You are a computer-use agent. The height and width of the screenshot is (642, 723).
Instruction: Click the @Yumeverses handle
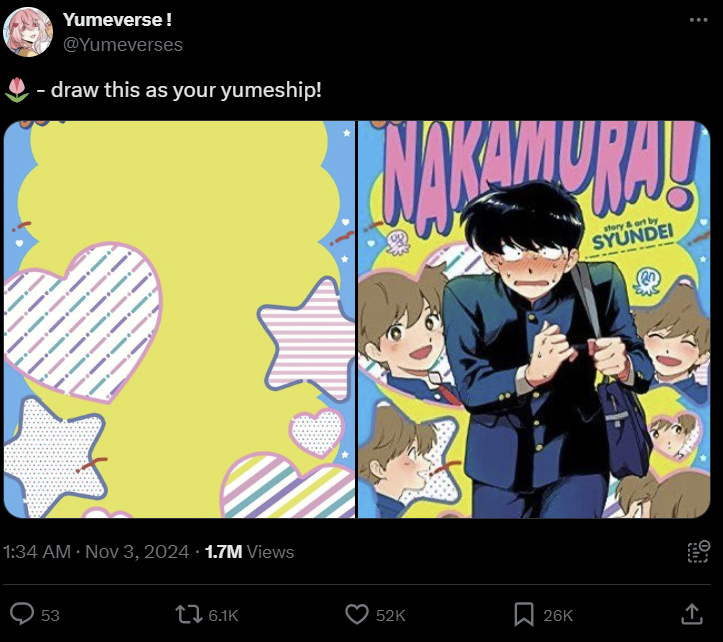coord(122,44)
